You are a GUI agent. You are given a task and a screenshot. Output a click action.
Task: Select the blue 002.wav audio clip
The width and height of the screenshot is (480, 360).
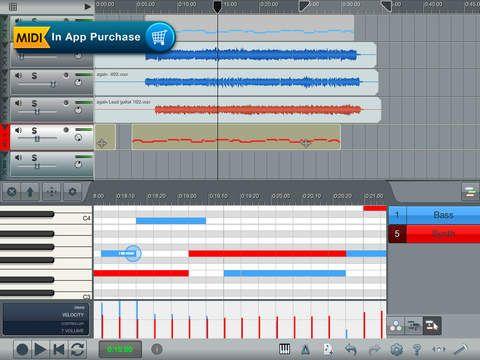click(236, 82)
